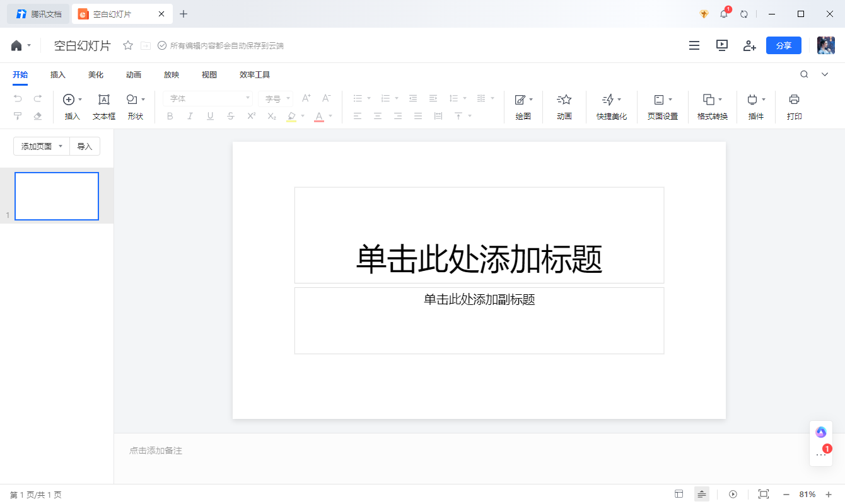Toggle italic formatting
The width and height of the screenshot is (845, 504).
point(190,116)
